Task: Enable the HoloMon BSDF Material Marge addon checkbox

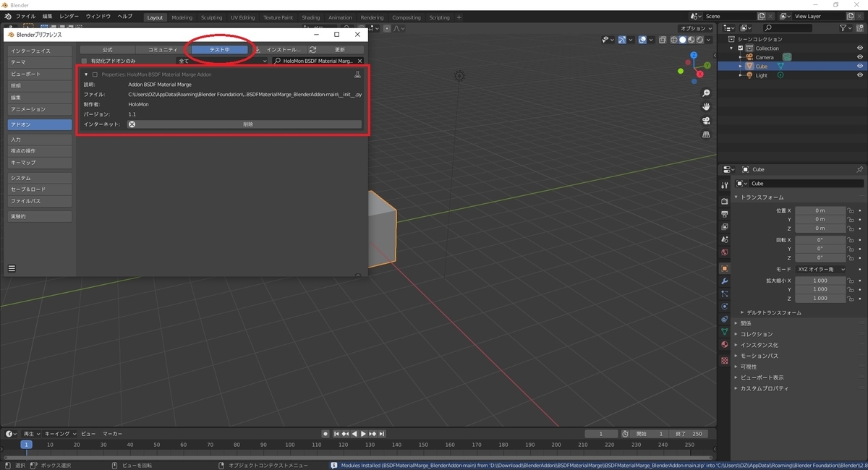Action: [95, 74]
